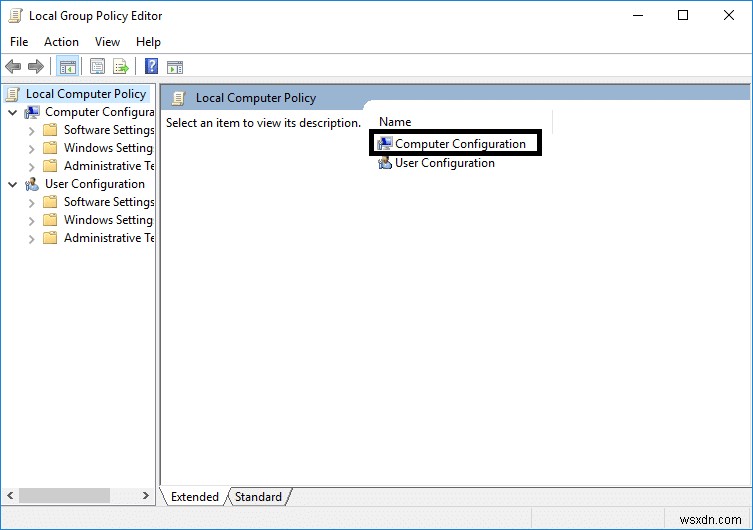Click folder icon of Windows Settings under User Configuration

(50, 220)
